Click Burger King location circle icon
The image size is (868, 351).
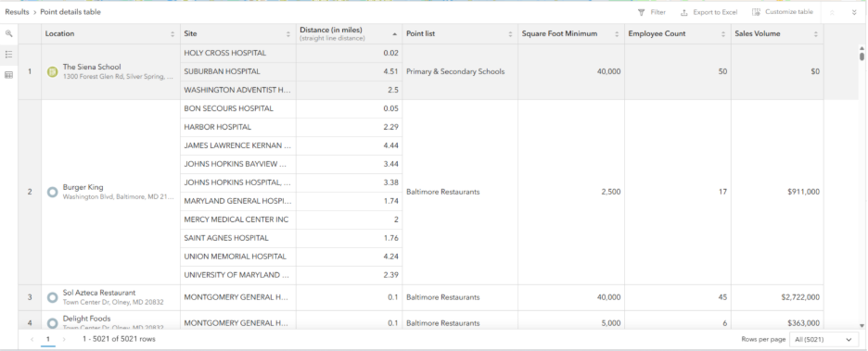point(53,193)
